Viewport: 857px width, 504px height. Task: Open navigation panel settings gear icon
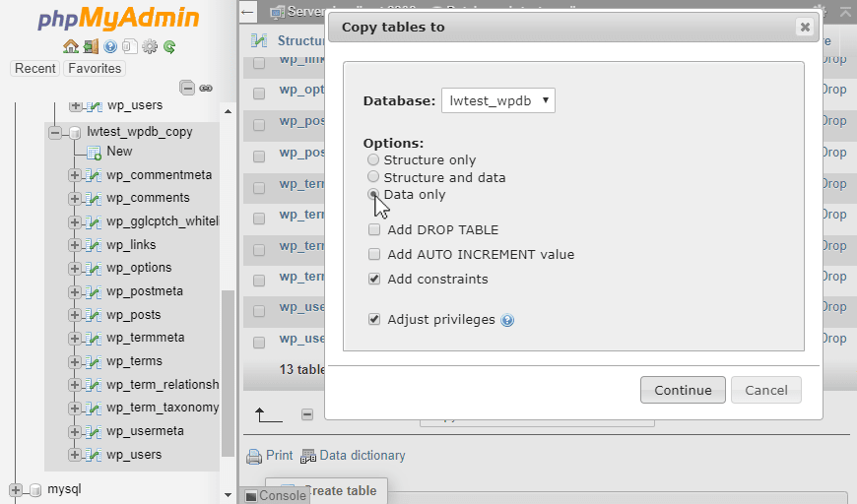point(149,46)
